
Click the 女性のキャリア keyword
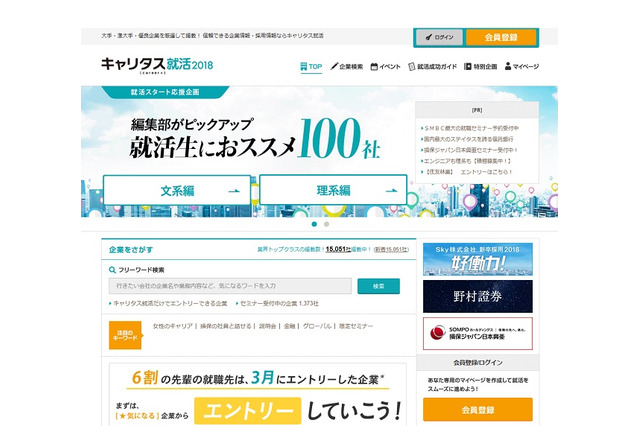(172, 326)
